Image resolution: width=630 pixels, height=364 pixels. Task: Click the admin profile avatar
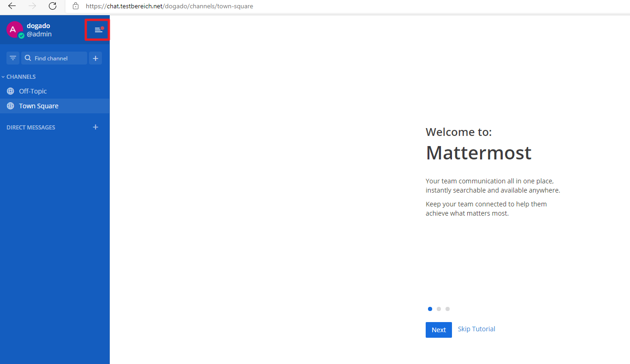click(x=14, y=29)
